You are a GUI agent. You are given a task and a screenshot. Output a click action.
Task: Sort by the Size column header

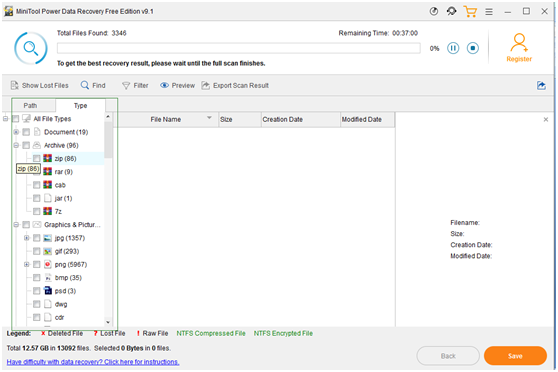[239, 120]
